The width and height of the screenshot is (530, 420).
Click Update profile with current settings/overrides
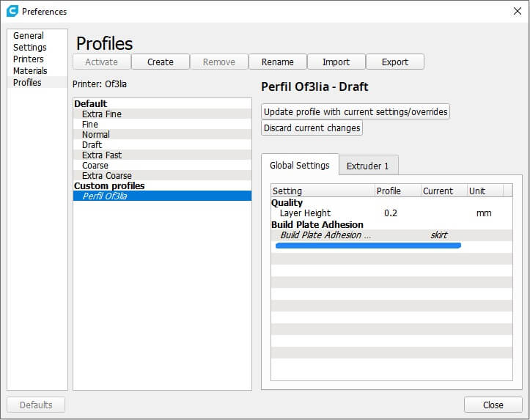point(356,111)
